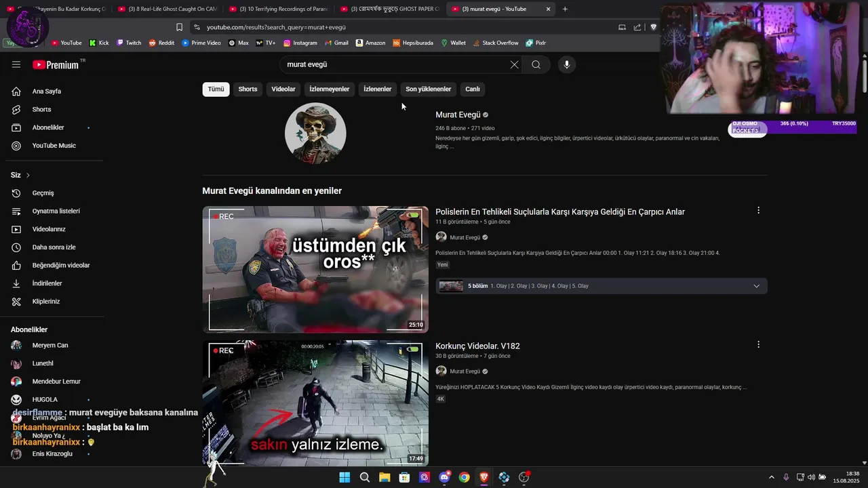
Task: Open Murat Evegü channel name link
Action: click(x=458, y=115)
